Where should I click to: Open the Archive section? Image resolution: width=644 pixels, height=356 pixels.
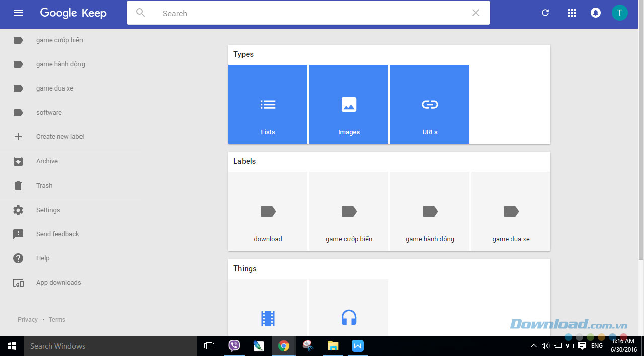47,161
